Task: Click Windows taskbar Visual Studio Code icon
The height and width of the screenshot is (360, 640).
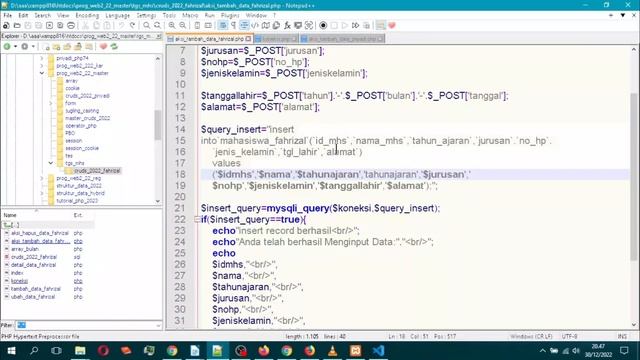Action: coord(378,351)
